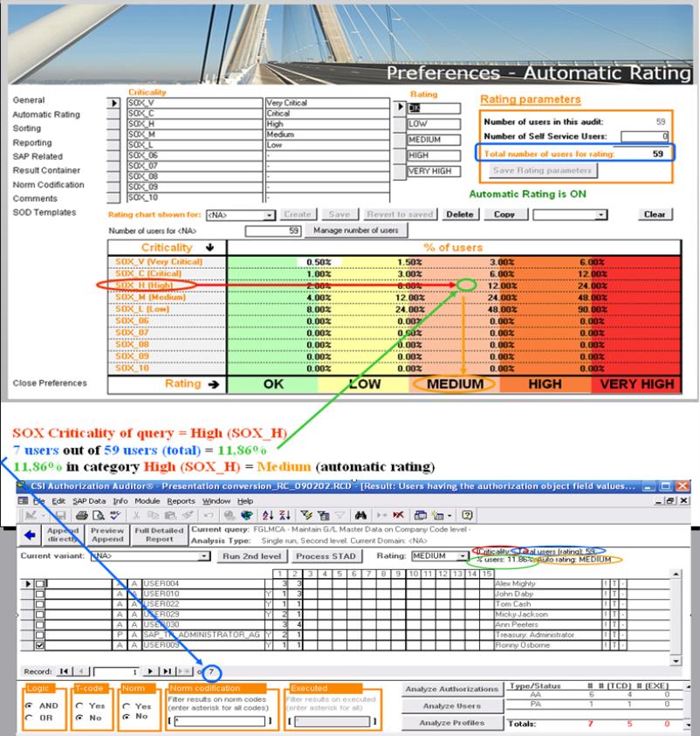Go to the next record
Viewport: 700px width, 736px height.
tap(150, 671)
